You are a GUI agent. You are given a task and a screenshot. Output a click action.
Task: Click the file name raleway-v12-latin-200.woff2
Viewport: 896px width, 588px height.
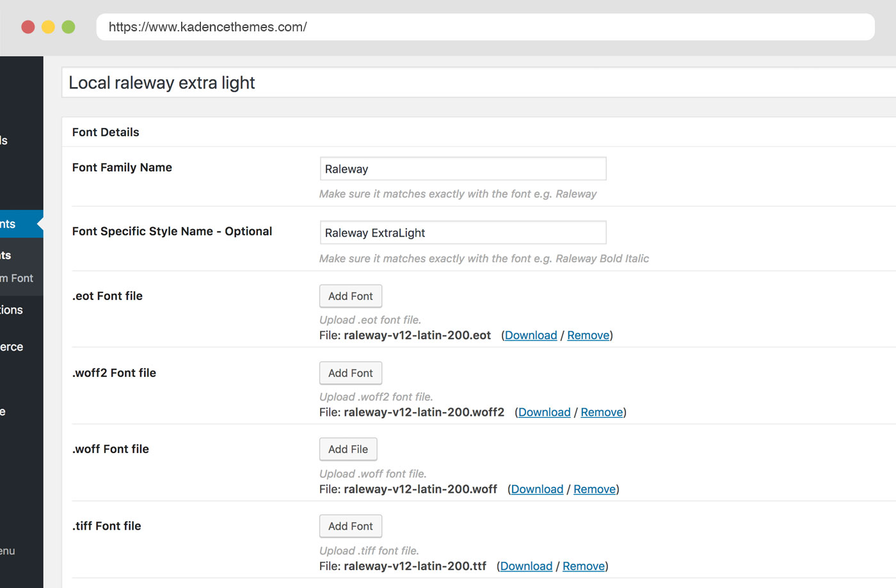click(424, 412)
